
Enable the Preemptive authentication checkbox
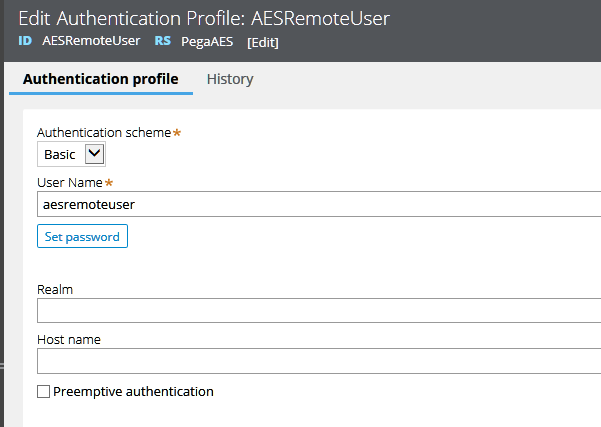coord(43,392)
